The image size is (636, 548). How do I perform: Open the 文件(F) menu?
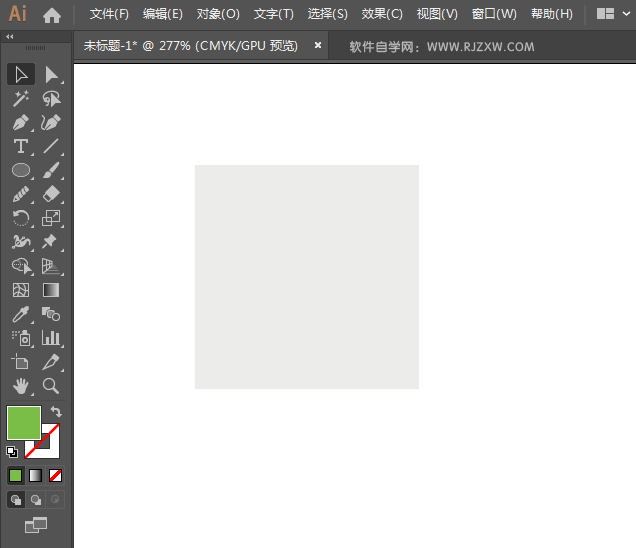pos(109,14)
